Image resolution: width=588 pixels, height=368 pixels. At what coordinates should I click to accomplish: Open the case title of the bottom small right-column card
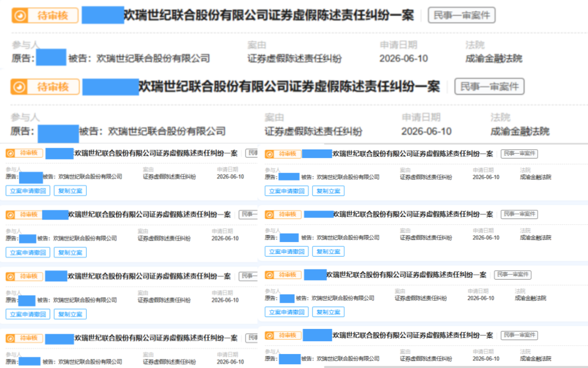(x=413, y=335)
